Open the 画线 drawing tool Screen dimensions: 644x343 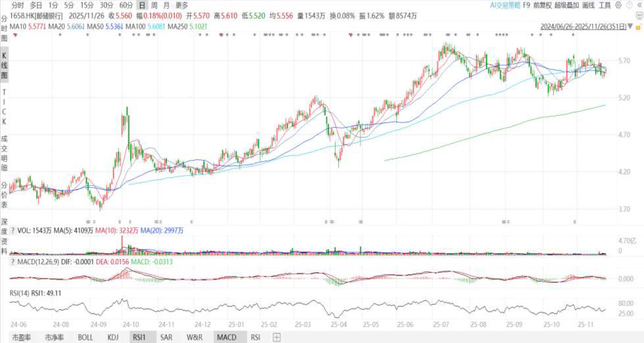588,6
